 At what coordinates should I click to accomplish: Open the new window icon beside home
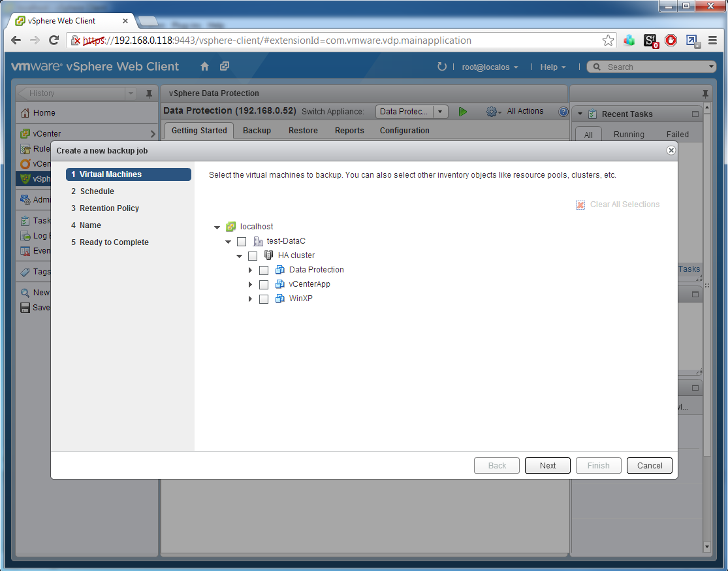point(225,67)
